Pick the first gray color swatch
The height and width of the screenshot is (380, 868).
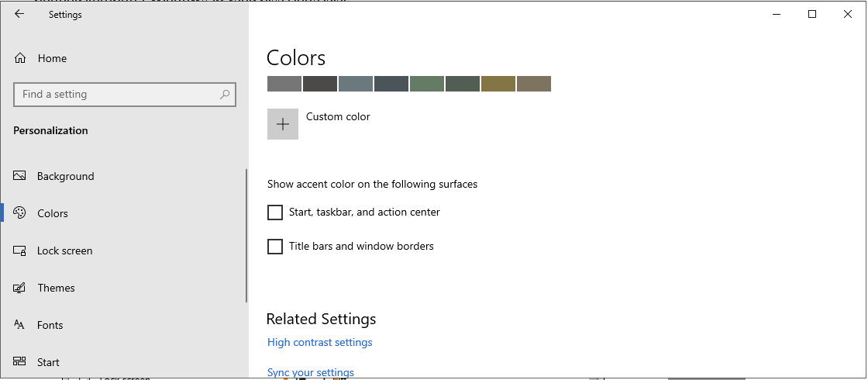click(x=284, y=84)
